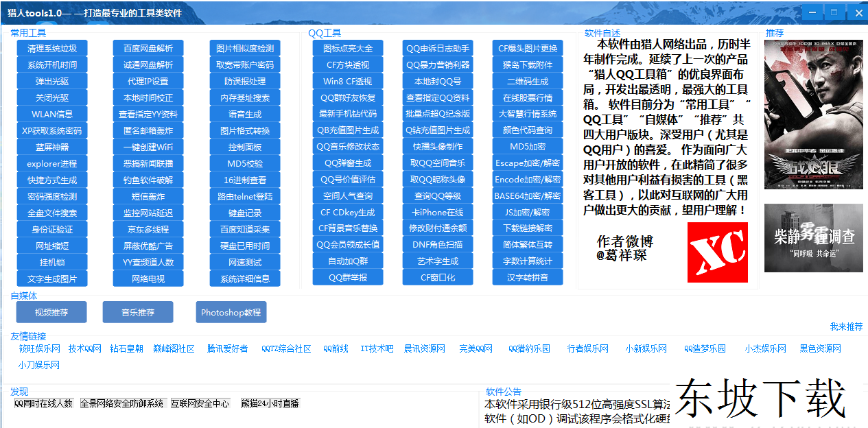The height and width of the screenshot is (428, 868).
Task: Open the 完美QQ网 link
Action: pos(476,348)
